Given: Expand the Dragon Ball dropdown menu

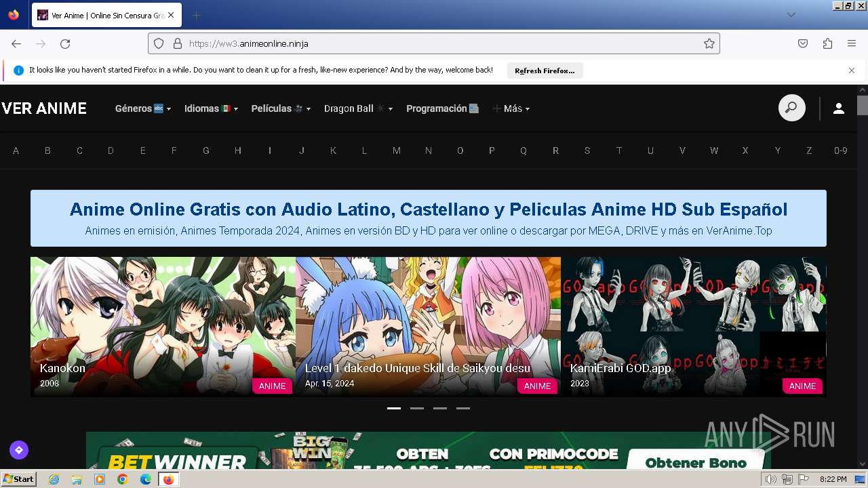Looking at the screenshot, I should pyautogui.click(x=358, y=108).
